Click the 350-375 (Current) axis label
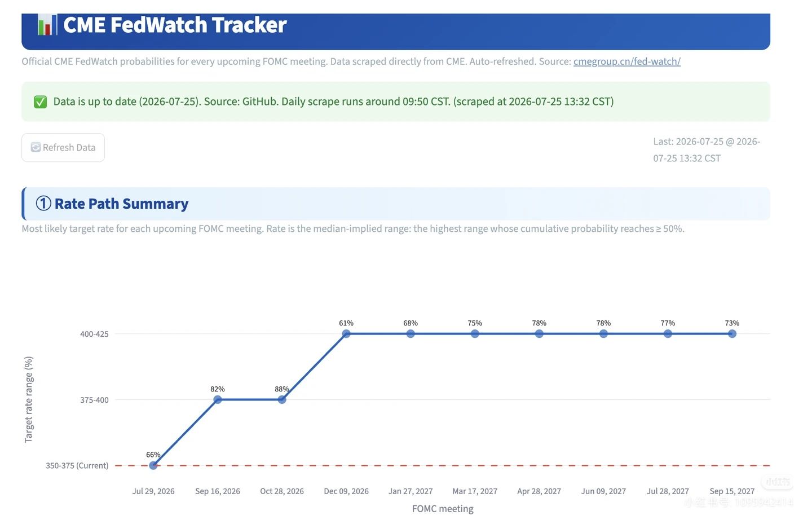Viewport: 812px width, 524px height. 77,465
